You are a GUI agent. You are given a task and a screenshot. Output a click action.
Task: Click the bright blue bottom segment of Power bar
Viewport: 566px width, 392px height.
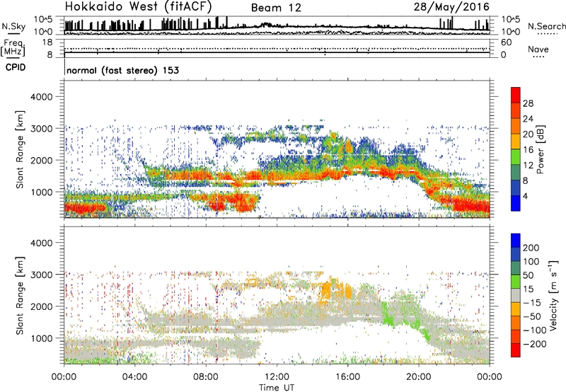(516, 203)
